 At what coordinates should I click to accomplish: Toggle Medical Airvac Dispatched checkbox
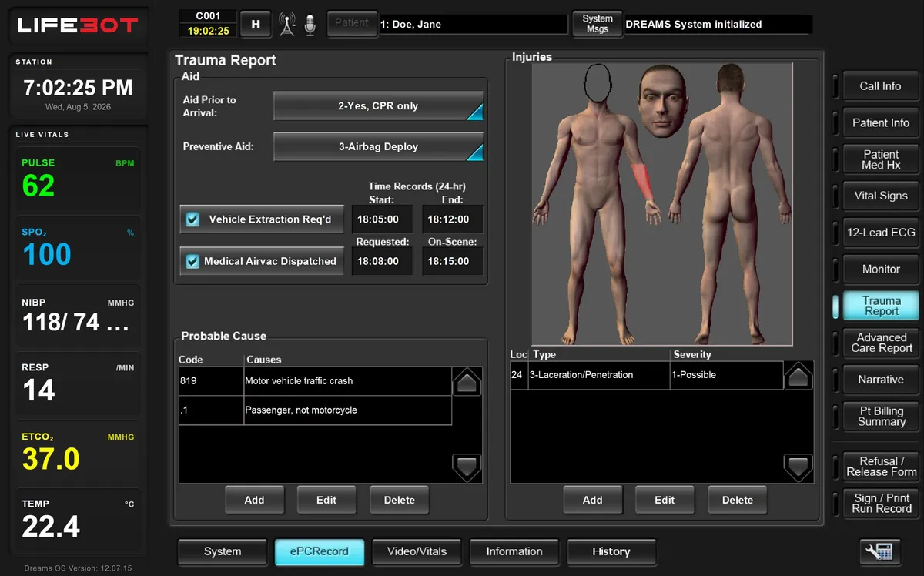(x=192, y=262)
